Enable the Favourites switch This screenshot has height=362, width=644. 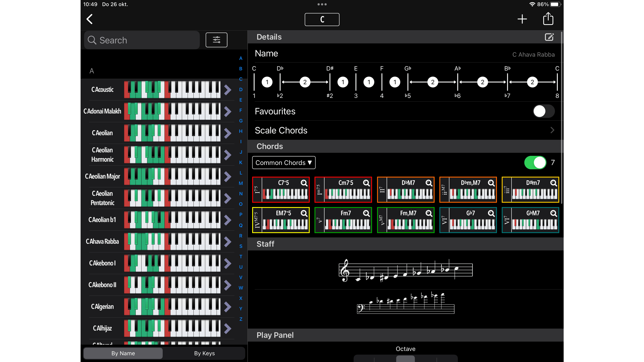coord(543,111)
